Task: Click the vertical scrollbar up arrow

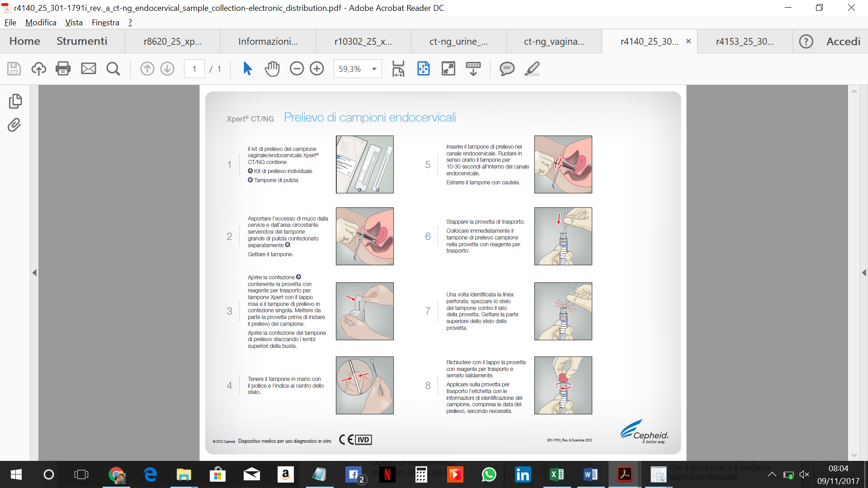Action: pos(854,91)
